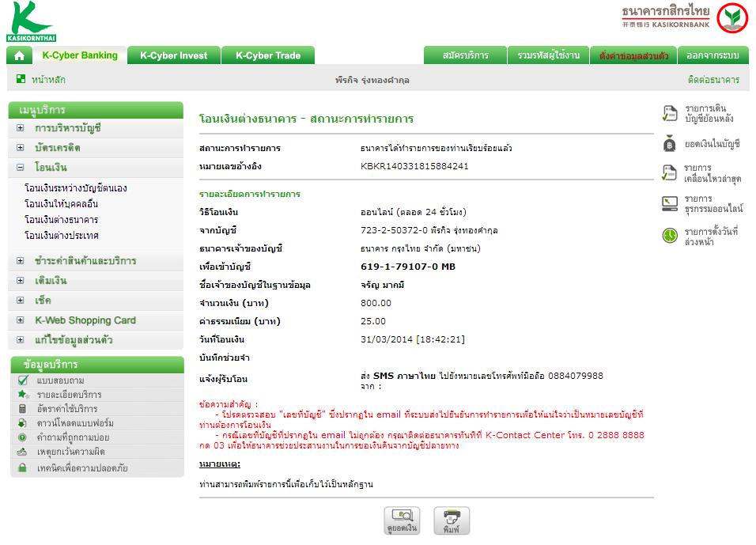Screen dimensions: 756x545
Task: Click the green grid icon beside หน้าหลัก
Action: point(21,79)
